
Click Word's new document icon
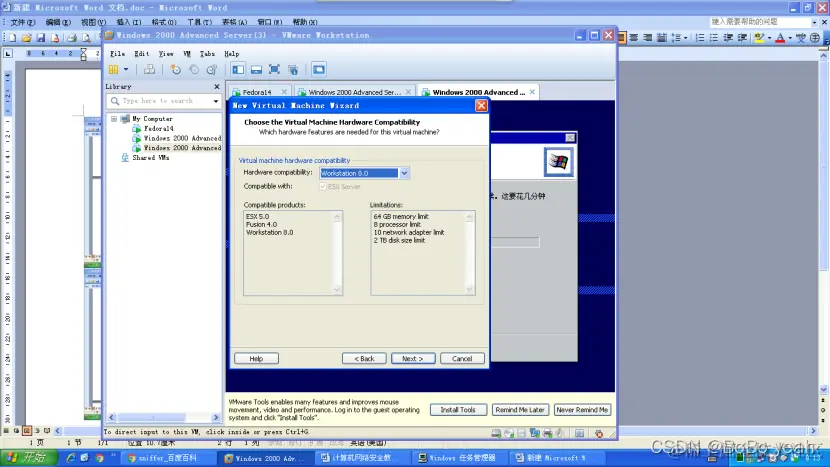click(x=13, y=38)
